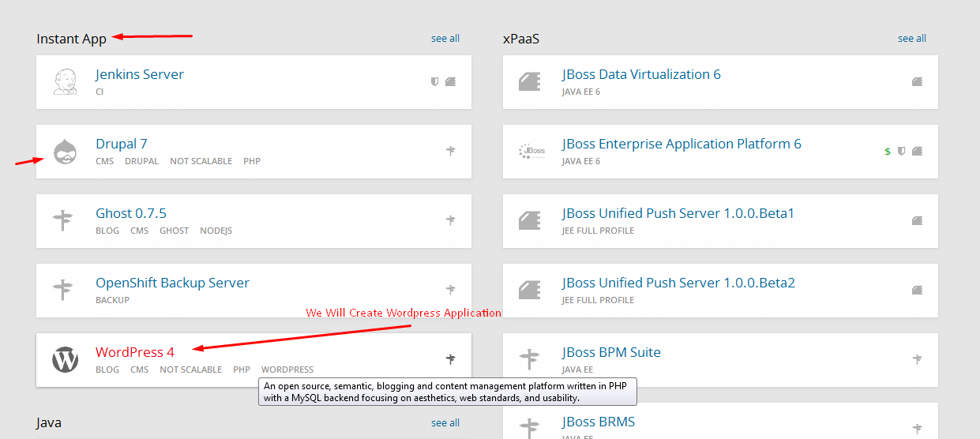Click the BLOG tag under Ghost 0.7.5
The width and height of the screenshot is (980, 439).
(x=107, y=231)
